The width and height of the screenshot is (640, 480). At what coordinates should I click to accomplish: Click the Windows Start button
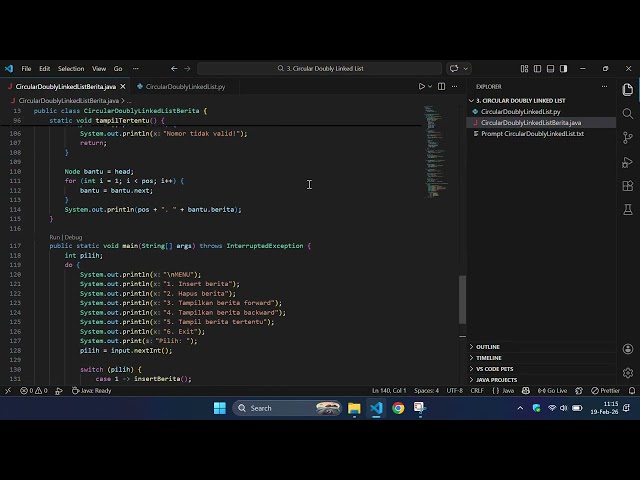point(220,408)
